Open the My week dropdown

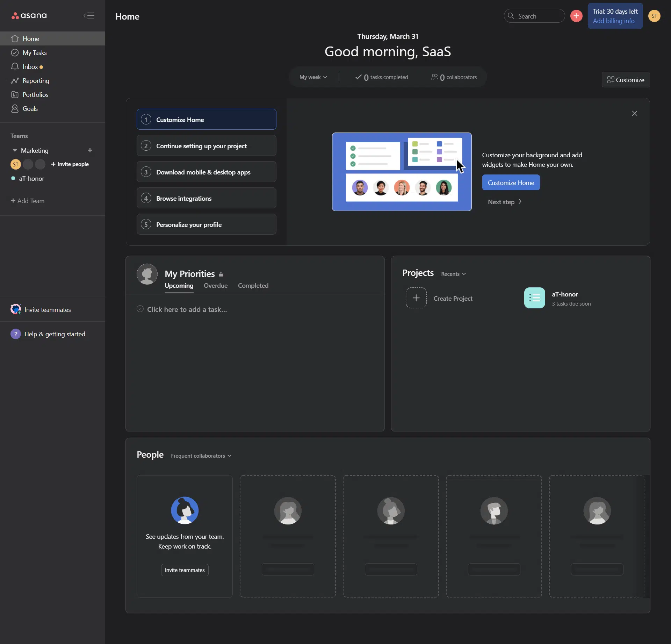[313, 77]
